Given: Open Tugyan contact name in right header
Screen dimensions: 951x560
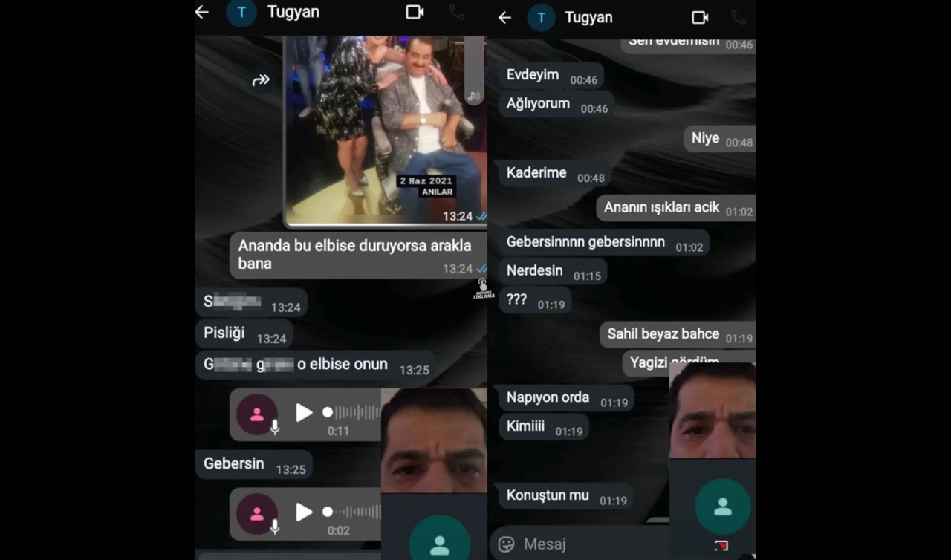Looking at the screenshot, I should [588, 18].
